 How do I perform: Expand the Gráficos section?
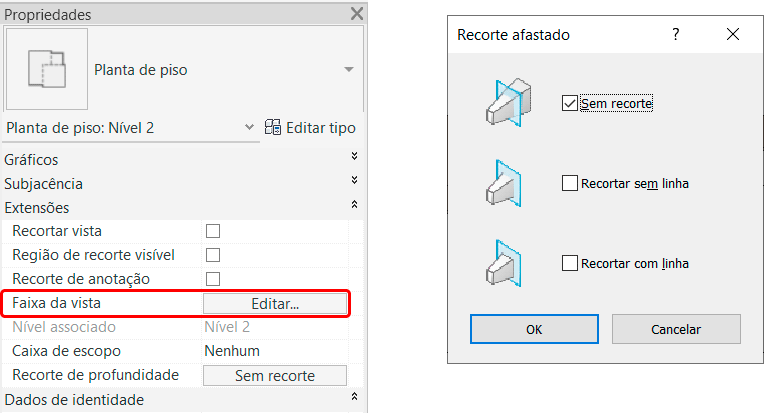pyautogui.click(x=354, y=156)
